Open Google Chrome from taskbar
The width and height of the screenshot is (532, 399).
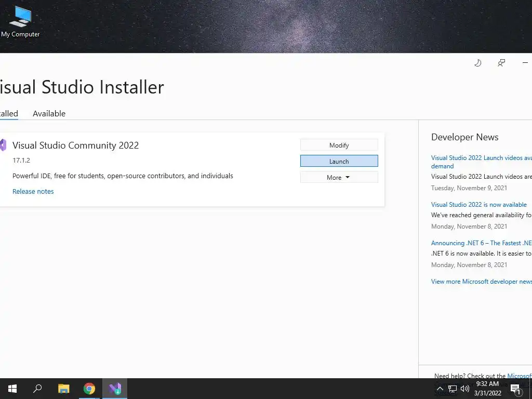(89, 389)
